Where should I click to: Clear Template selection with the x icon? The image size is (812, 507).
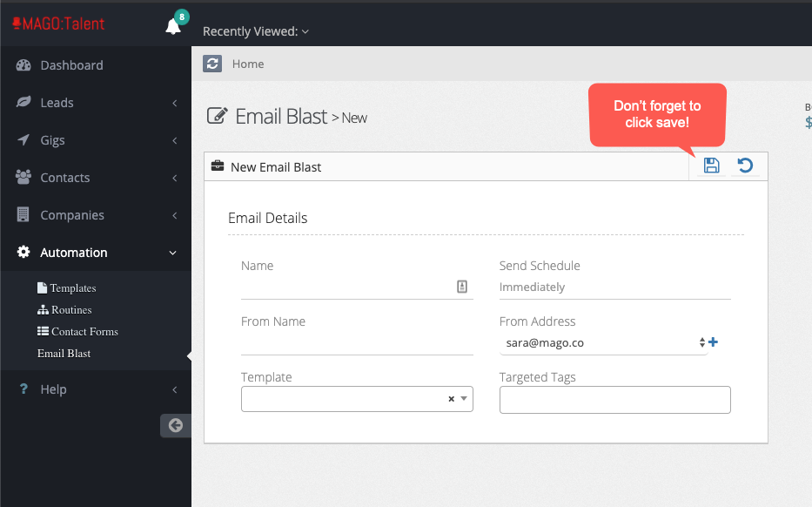(x=451, y=399)
